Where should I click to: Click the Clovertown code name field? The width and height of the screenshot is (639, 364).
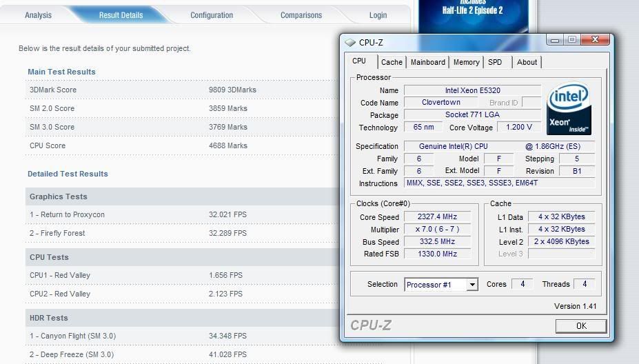[x=441, y=102]
